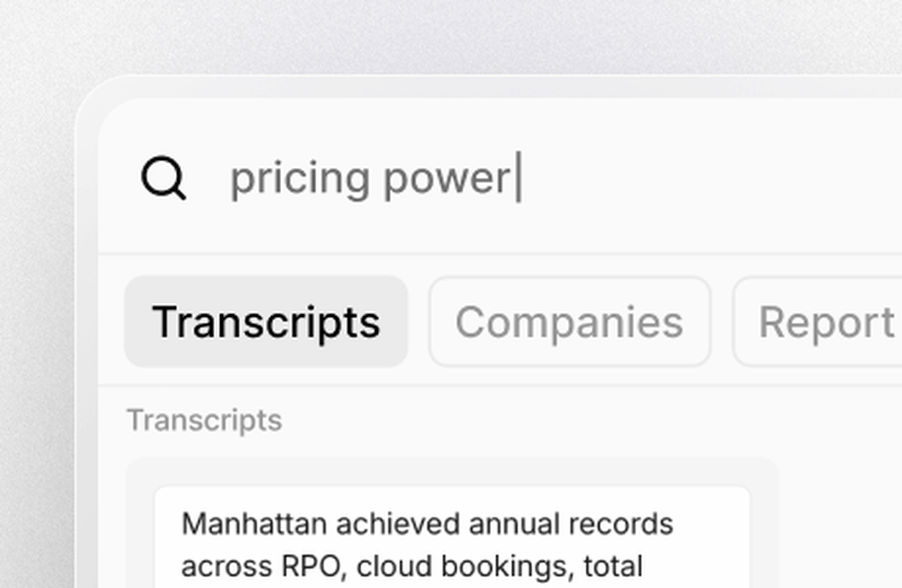The height and width of the screenshot is (588, 902).
Task: Click the magnifying glass search icon
Action: (164, 179)
